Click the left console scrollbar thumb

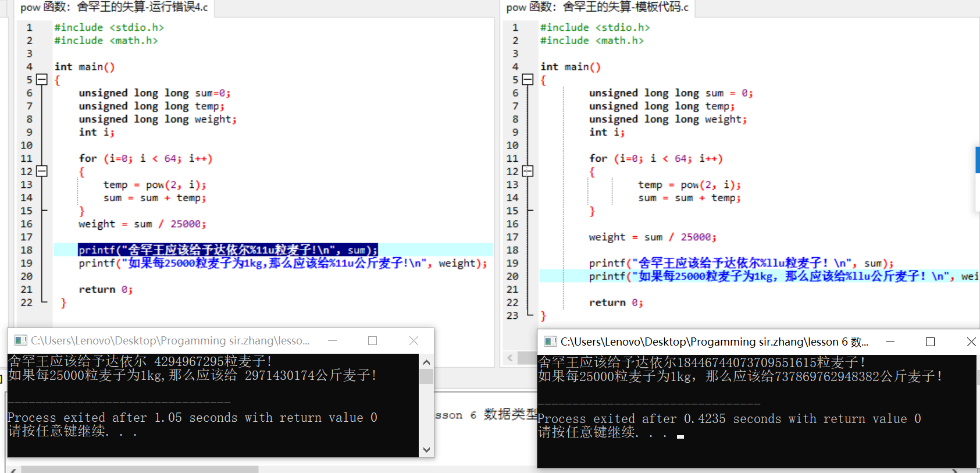[x=426, y=376]
